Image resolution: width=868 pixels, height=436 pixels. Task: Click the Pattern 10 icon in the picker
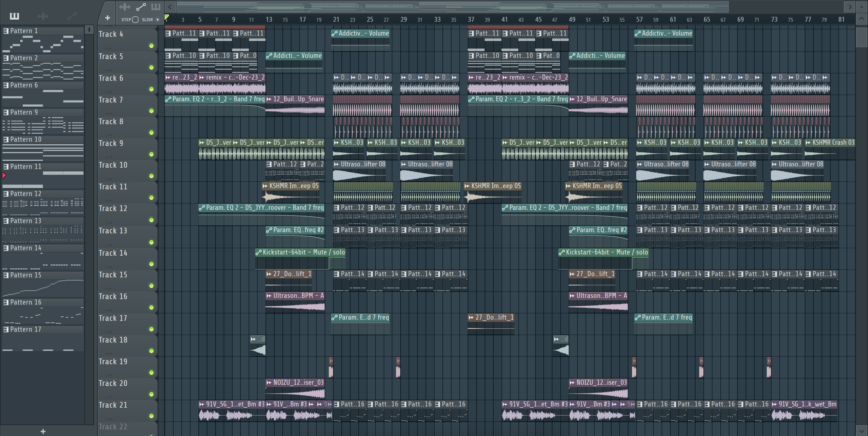tap(6, 139)
